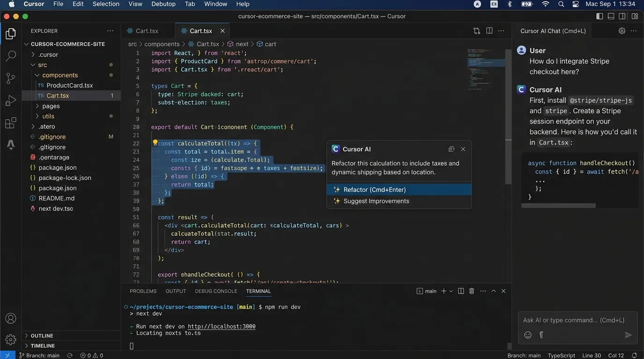Open terminal panel more actions ellipsis
Image resolution: width=644 pixels, height=359 pixels.
pyautogui.click(x=483, y=291)
